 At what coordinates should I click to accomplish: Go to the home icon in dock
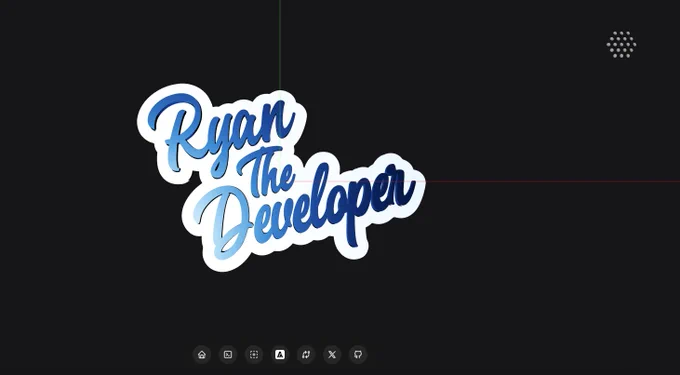click(x=202, y=355)
